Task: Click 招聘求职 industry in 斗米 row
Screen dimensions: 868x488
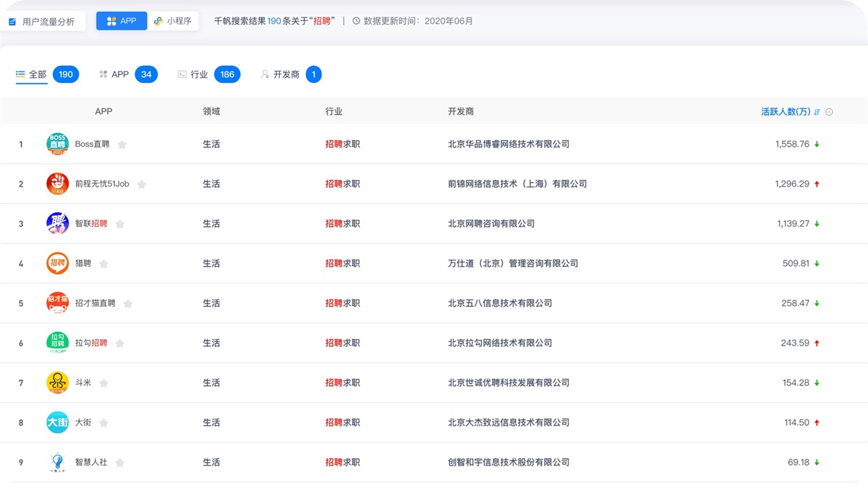Action: (343, 382)
